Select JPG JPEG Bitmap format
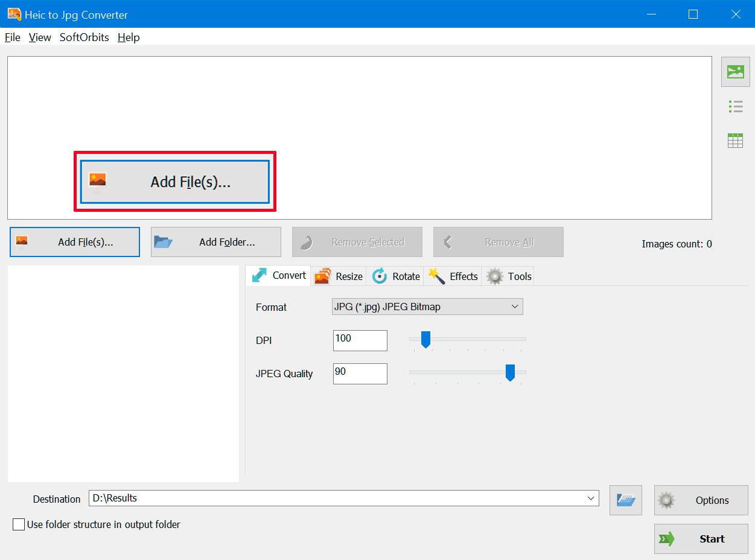This screenshot has height=560, width=755. tap(427, 307)
